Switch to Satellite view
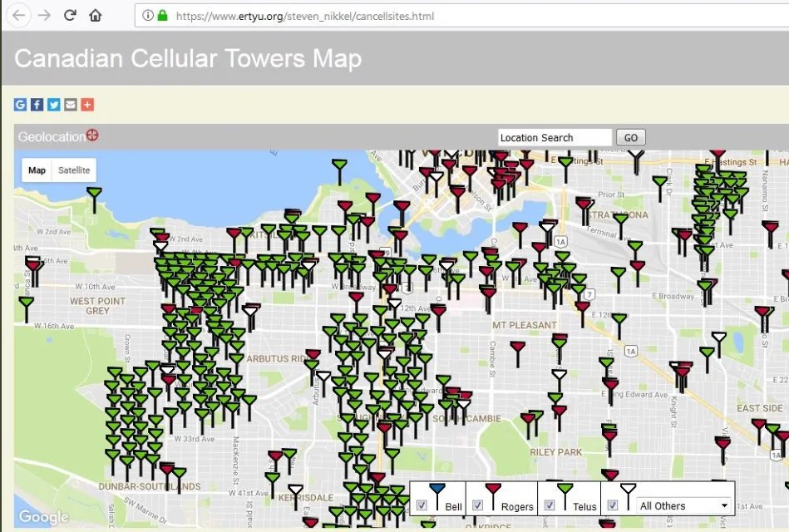The height and width of the screenshot is (532, 789). (74, 170)
